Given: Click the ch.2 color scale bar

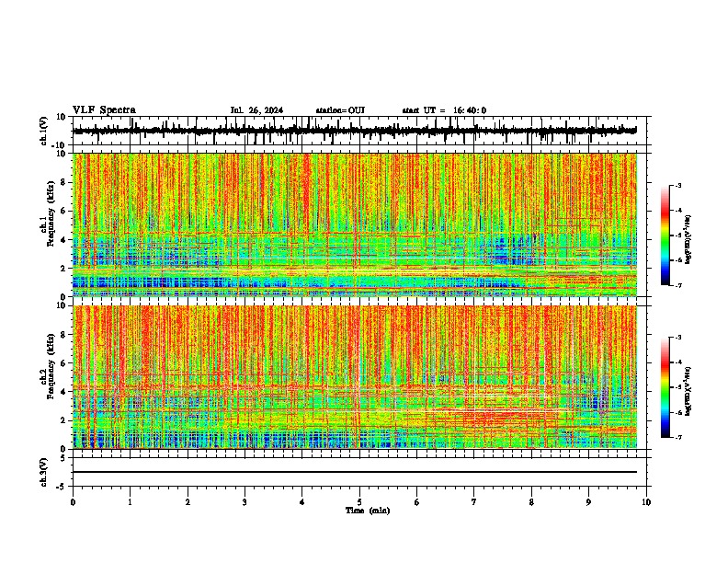Looking at the screenshot, I should click(x=665, y=387).
